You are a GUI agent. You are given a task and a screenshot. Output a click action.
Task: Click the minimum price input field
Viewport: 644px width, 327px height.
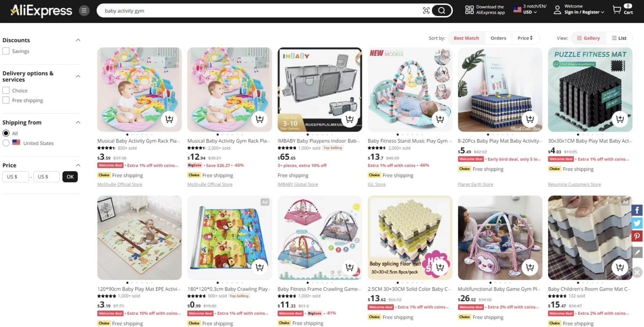(16, 177)
